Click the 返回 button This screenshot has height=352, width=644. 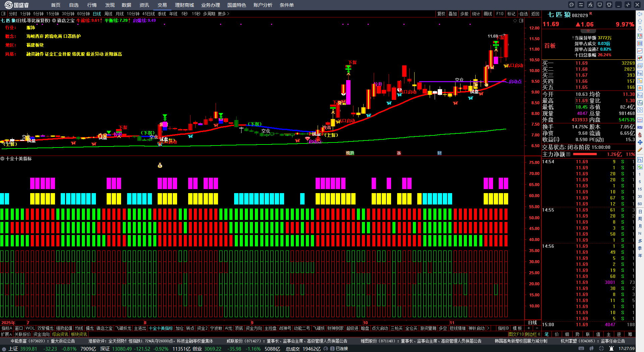(535, 14)
